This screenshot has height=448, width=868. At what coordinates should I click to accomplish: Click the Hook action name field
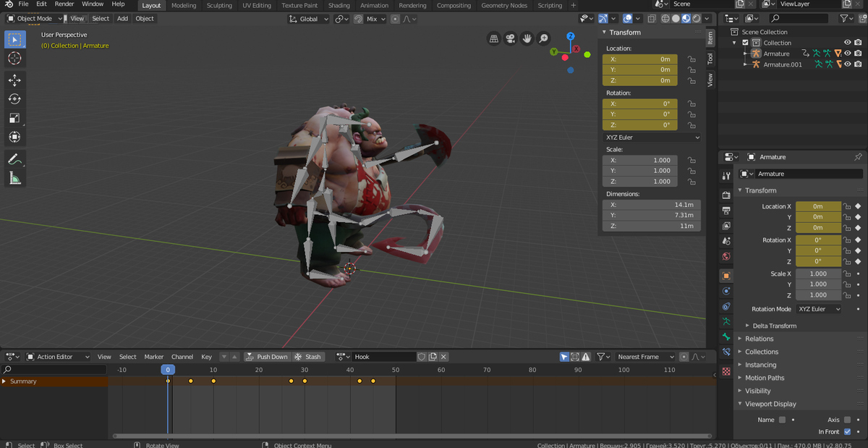[383, 357]
